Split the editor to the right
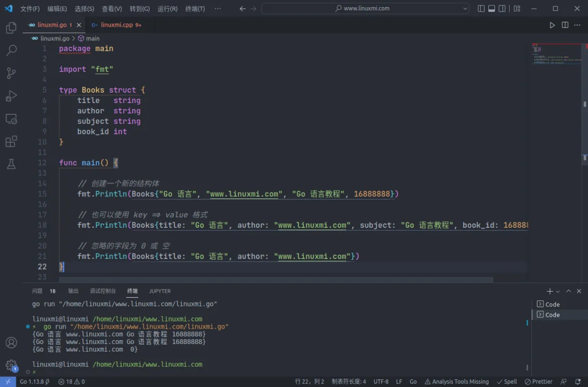Image resolution: width=588 pixels, height=387 pixels. tap(565, 25)
